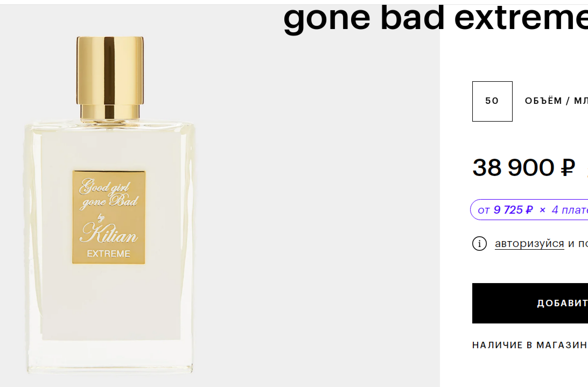Viewport: 588px width, 387px height.
Task: Click the Kilian script logo on bottle
Action: pos(109,233)
